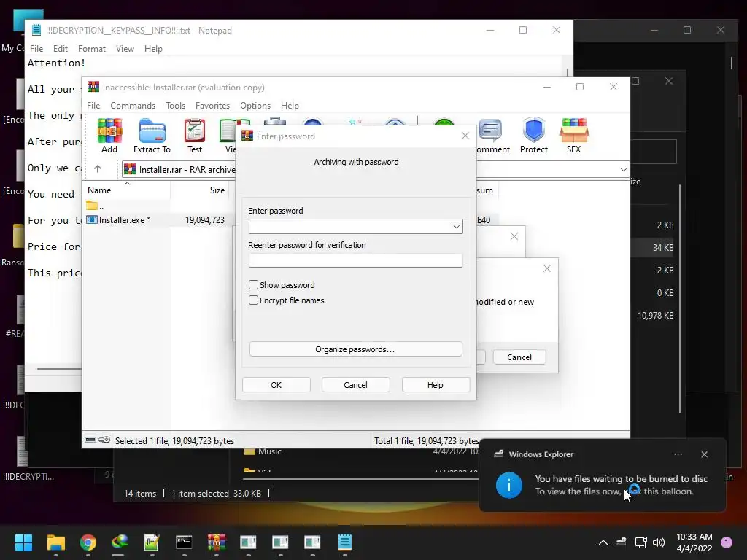Switch to WinRAR via taskbar icon
Image resolution: width=747 pixels, height=560 pixels.
[x=216, y=542]
